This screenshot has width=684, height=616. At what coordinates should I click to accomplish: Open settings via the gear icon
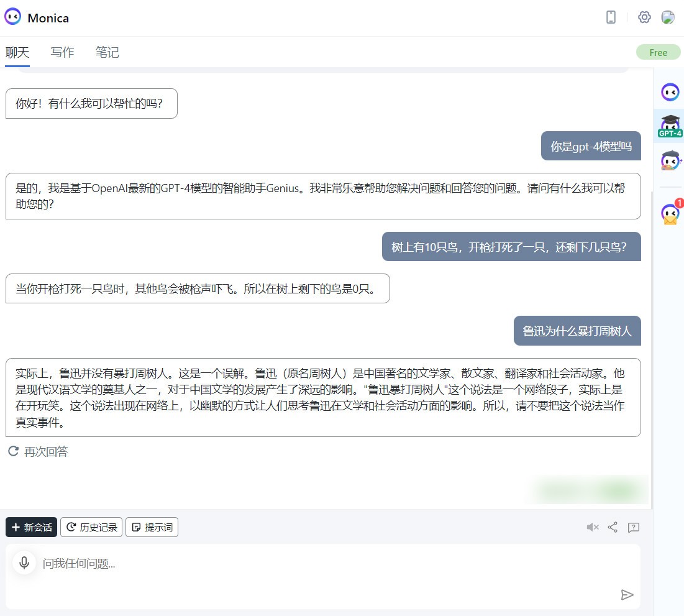tap(644, 17)
